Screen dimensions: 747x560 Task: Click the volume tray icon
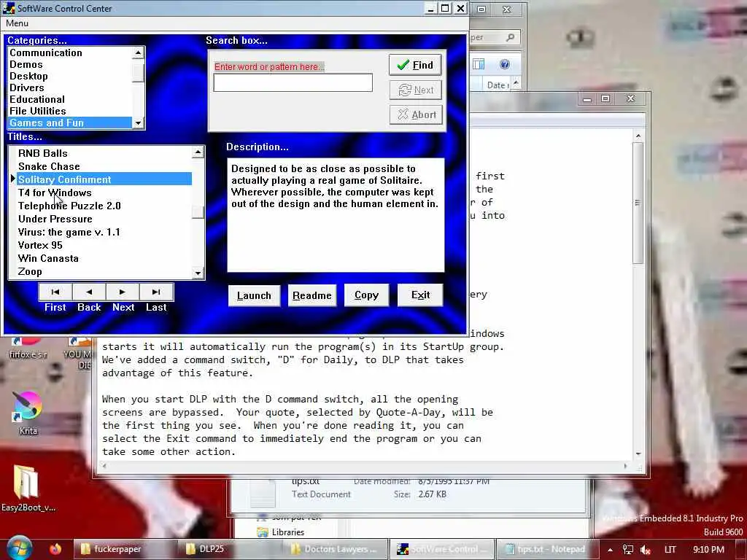pos(646,550)
